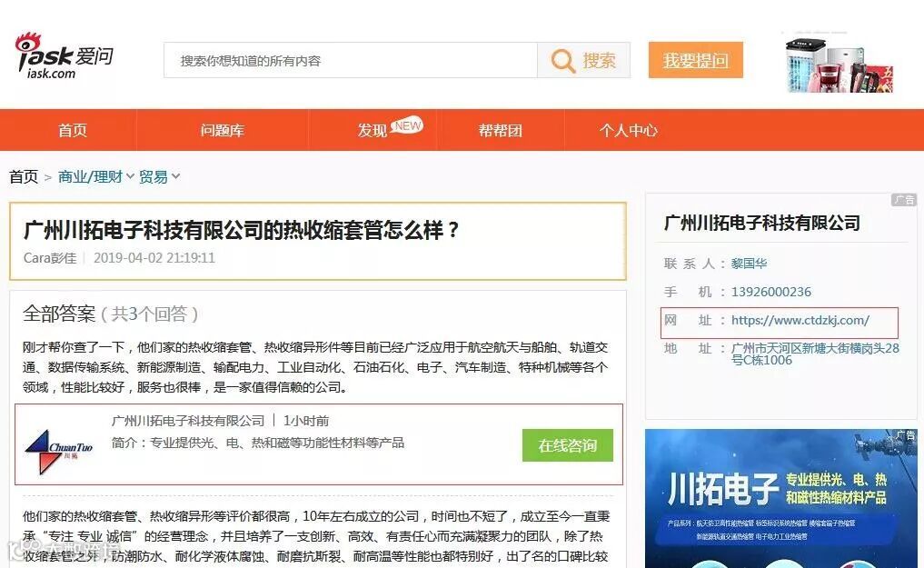Click second answer paragraph starting 他们家的热收缩套管
The height and width of the screenshot is (568, 924).
click(315, 536)
